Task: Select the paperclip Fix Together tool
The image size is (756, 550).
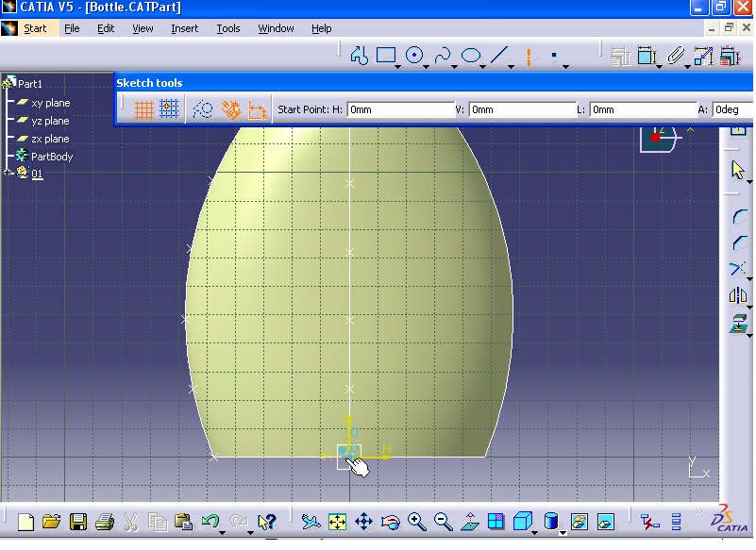Action: (x=675, y=56)
